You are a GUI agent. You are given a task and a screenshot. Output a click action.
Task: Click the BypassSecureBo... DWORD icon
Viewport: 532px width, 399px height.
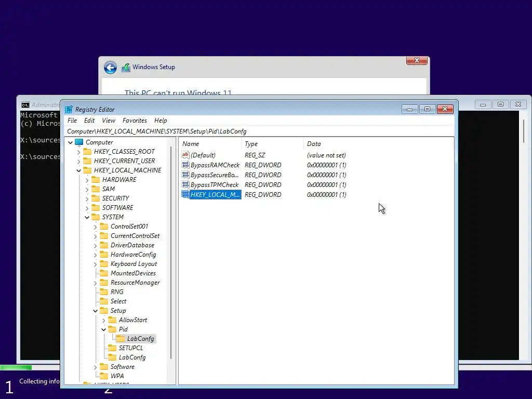coord(185,175)
